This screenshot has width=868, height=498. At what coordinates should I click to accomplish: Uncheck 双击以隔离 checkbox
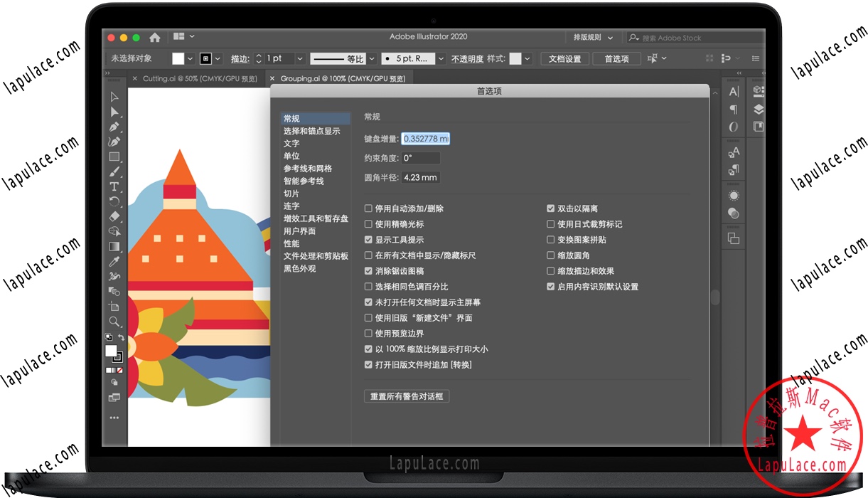[x=550, y=208]
